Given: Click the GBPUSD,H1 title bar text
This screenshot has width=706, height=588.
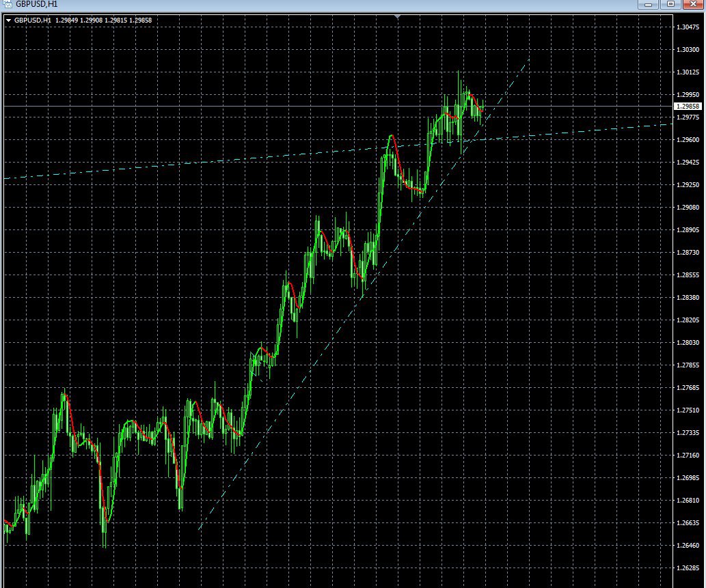Looking at the screenshot, I should point(36,4).
